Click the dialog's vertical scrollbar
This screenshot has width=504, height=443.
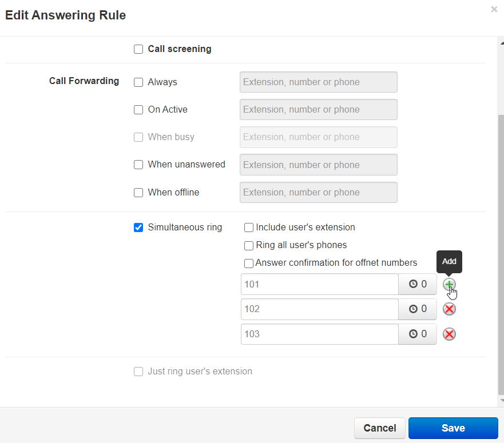coord(501,252)
